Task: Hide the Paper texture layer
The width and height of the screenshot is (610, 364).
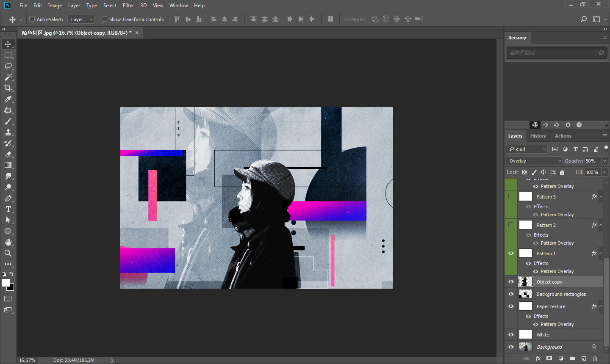Action: [x=511, y=306]
